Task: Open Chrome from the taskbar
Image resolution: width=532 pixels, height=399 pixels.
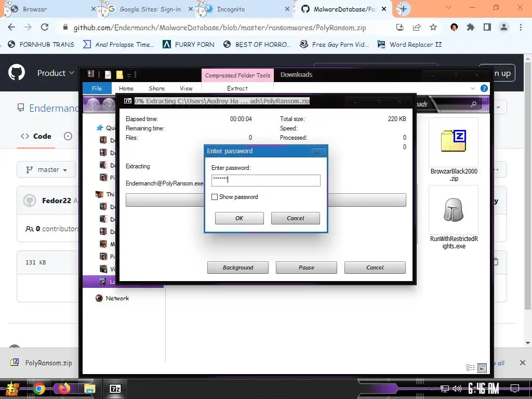Action: pos(38,389)
